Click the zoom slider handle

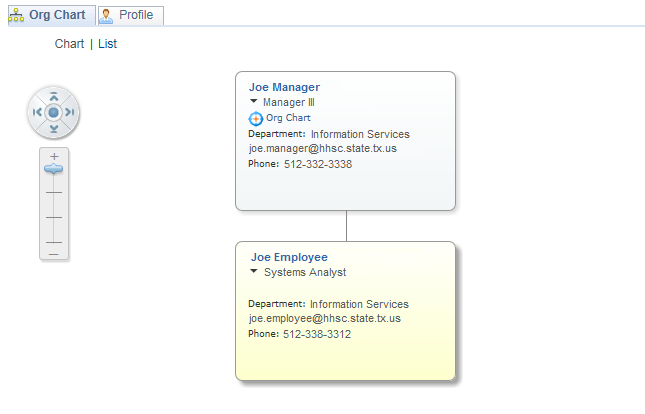(x=54, y=170)
